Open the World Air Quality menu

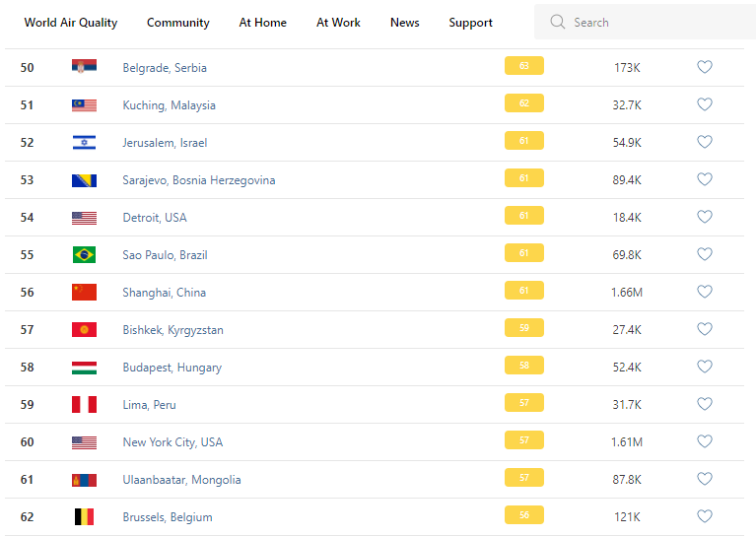tap(71, 23)
